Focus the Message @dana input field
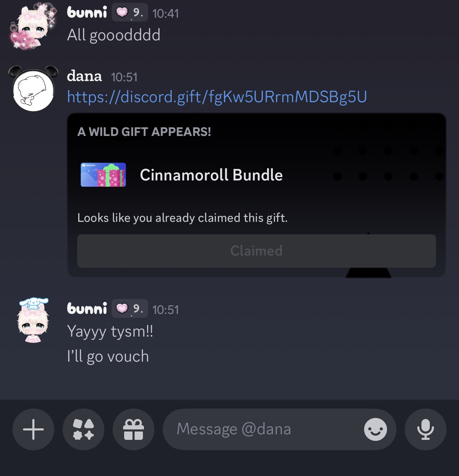459x476 pixels. coord(264,429)
